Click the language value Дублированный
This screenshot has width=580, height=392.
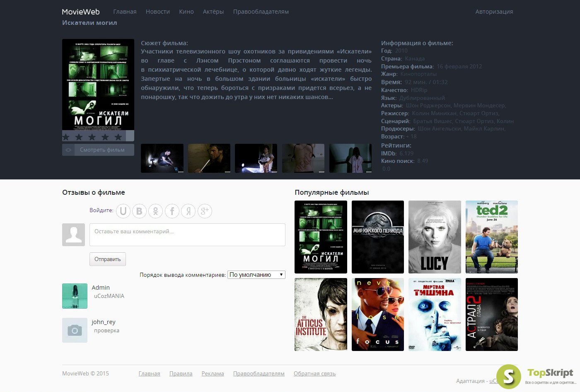[422, 98]
